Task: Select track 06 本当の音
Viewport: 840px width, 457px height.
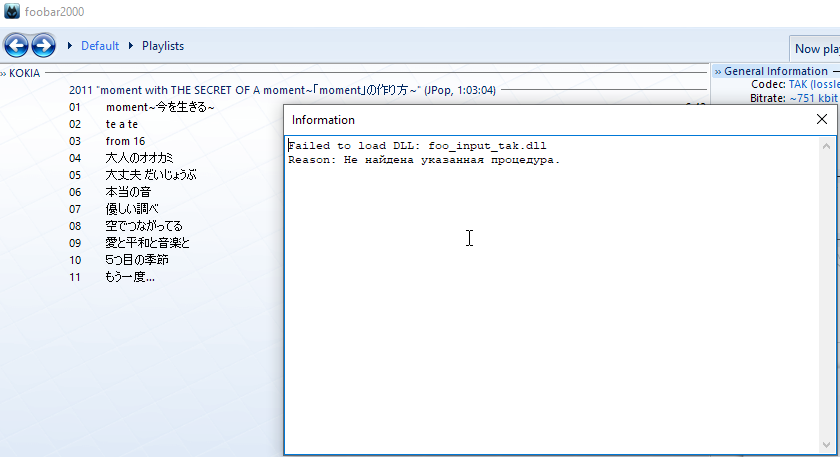Action: pos(128,192)
